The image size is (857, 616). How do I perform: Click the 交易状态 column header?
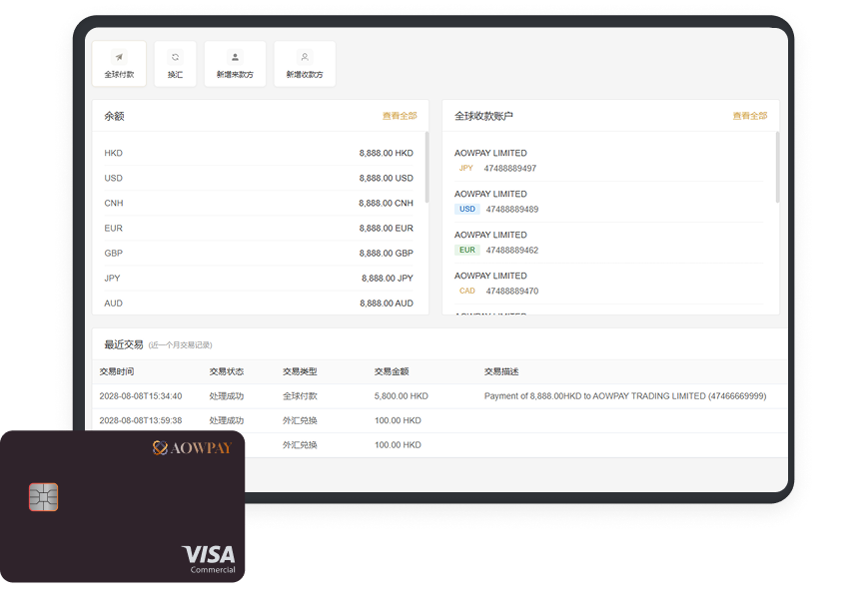[227, 371]
